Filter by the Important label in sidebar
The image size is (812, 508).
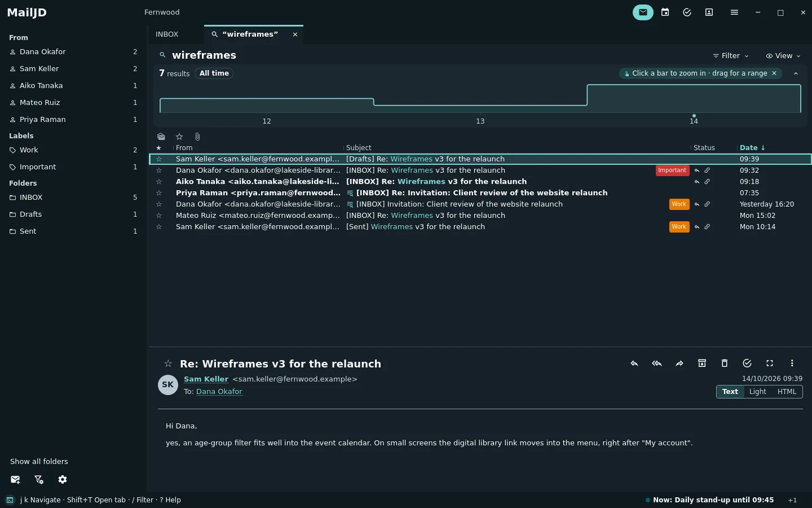73,167
